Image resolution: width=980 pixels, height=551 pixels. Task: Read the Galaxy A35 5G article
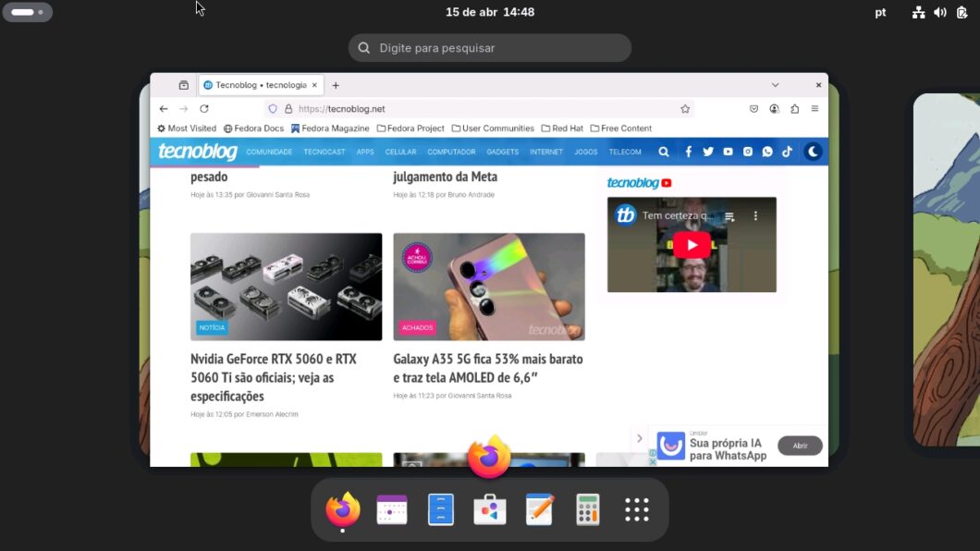coord(488,368)
